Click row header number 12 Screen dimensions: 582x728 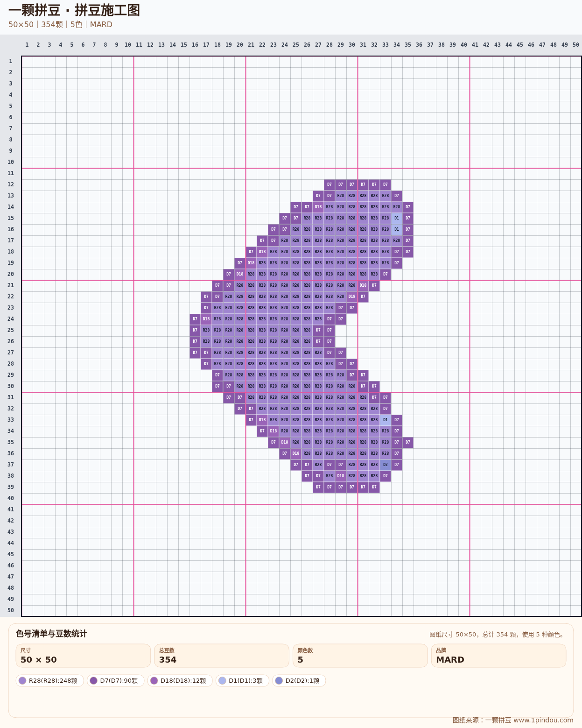[x=11, y=184]
